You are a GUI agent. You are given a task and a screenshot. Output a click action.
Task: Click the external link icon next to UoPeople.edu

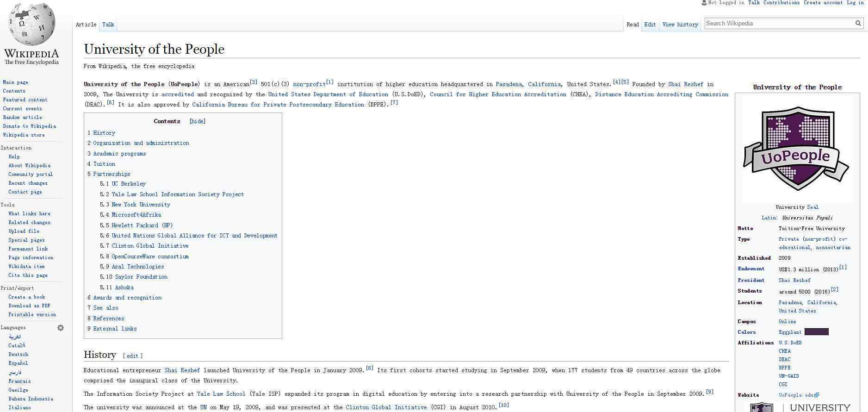817,395
